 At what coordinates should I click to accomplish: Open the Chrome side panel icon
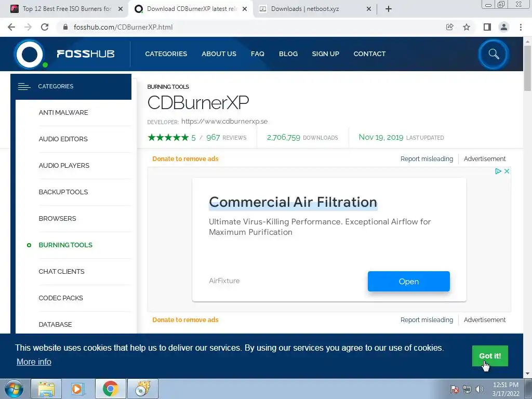(x=487, y=27)
